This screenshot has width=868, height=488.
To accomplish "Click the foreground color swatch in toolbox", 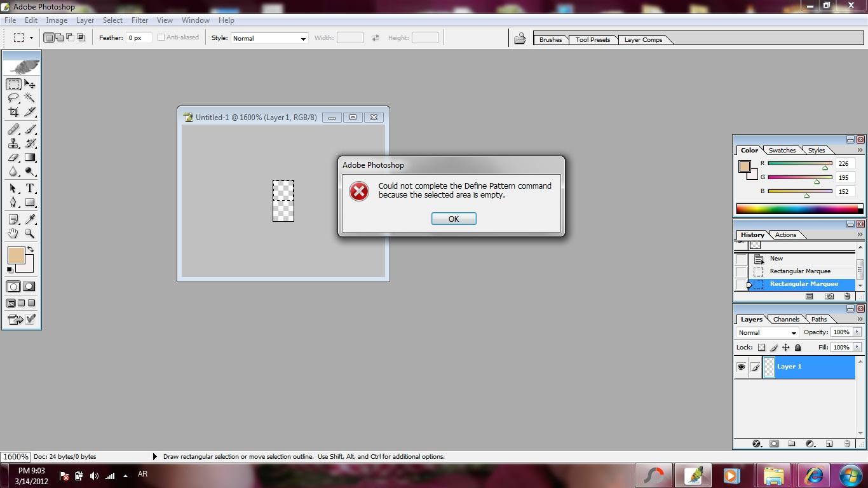I will pyautogui.click(x=16, y=255).
